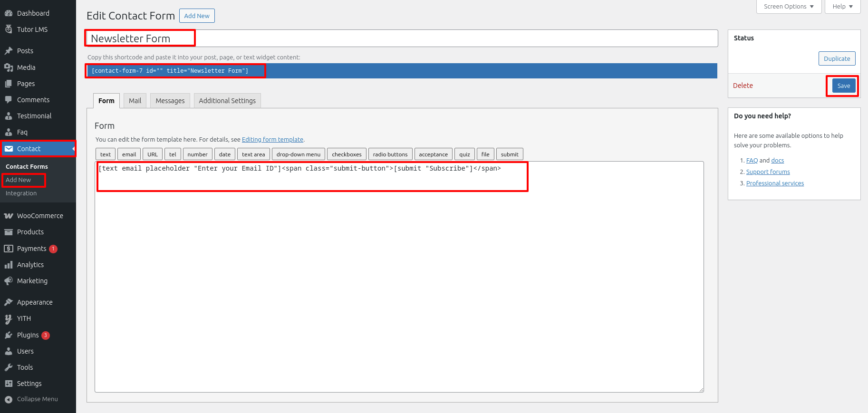Image resolution: width=868 pixels, height=413 pixels.
Task: Collapse the admin sidebar menu
Action: pos(31,399)
